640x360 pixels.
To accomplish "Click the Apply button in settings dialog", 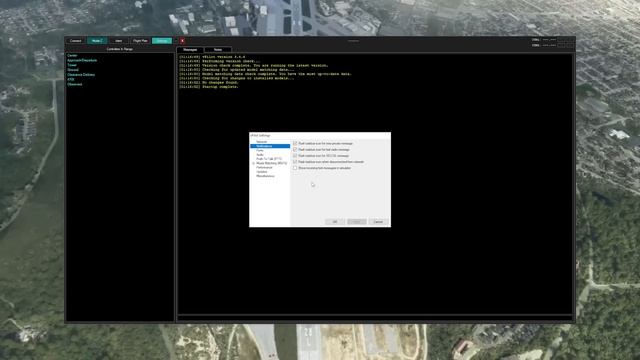I will tap(357, 222).
